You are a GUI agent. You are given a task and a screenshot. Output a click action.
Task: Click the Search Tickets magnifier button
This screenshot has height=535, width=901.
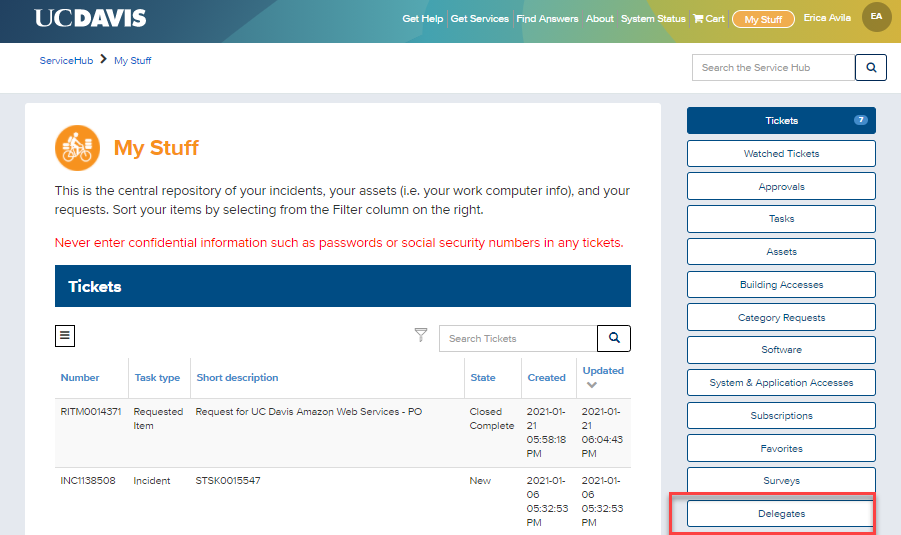coord(614,339)
